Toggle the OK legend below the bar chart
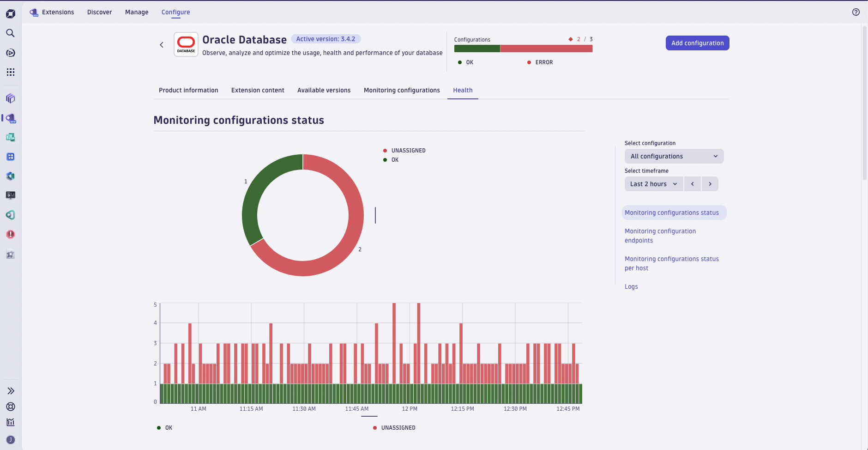Image resolution: width=868 pixels, height=450 pixels. tap(165, 428)
